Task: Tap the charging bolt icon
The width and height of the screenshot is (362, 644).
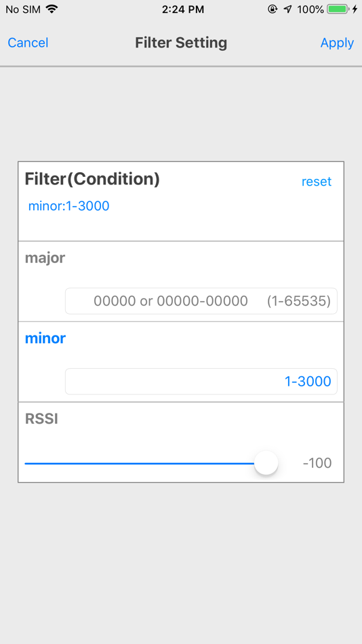Action: [355, 9]
